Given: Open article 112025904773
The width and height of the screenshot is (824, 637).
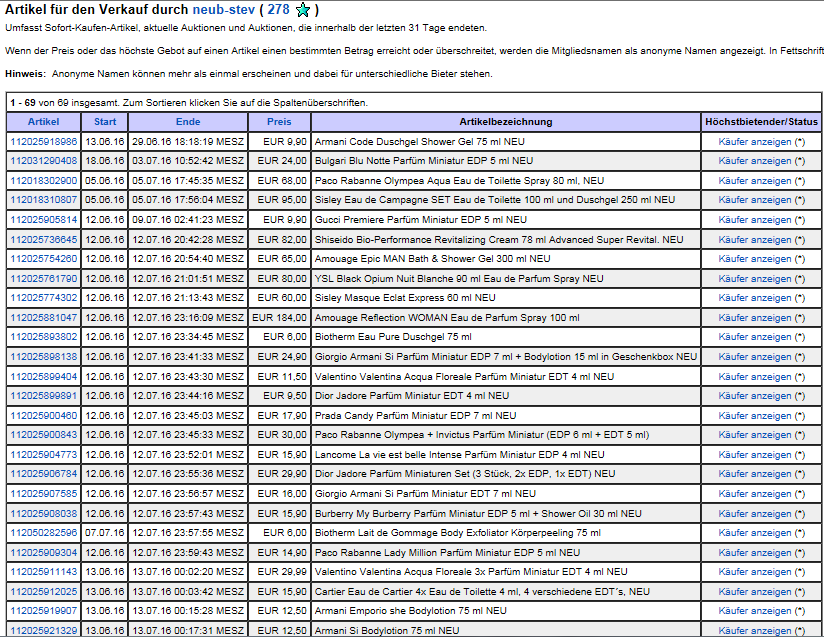Looking at the screenshot, I should [x=44, y=454].
